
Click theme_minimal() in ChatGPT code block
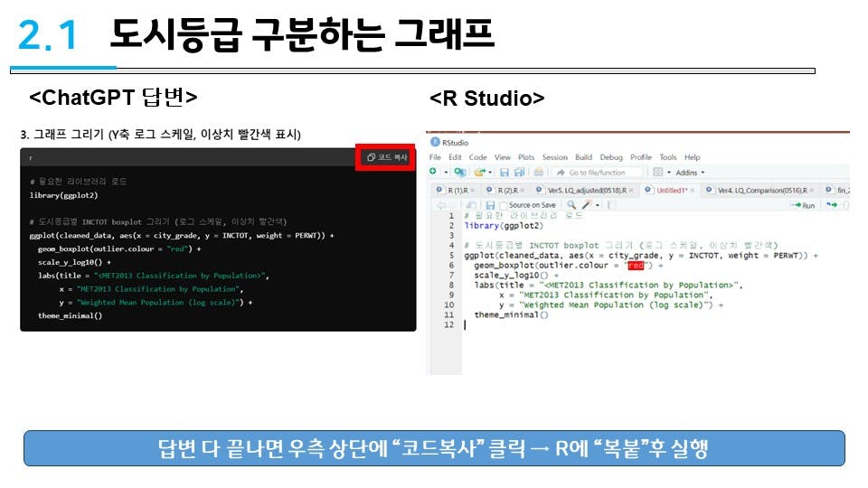click(70, 316)
